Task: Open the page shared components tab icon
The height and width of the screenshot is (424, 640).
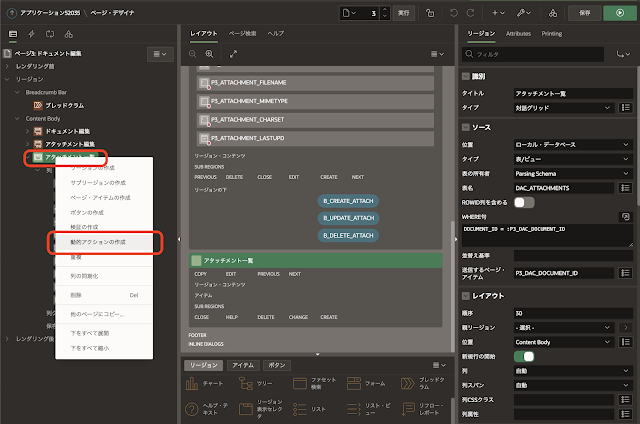Action: point(69,34)
